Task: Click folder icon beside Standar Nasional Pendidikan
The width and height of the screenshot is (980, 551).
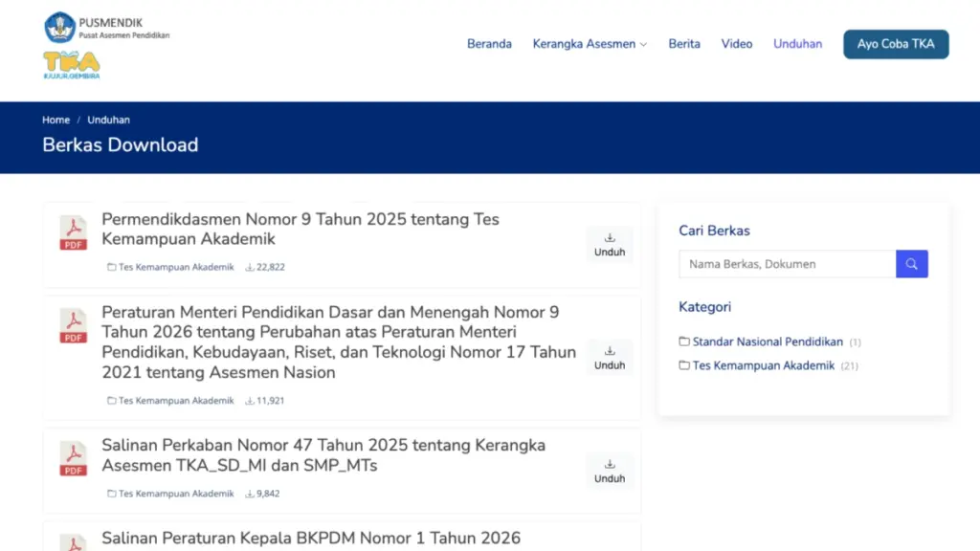Action: (x=684, y=342)
